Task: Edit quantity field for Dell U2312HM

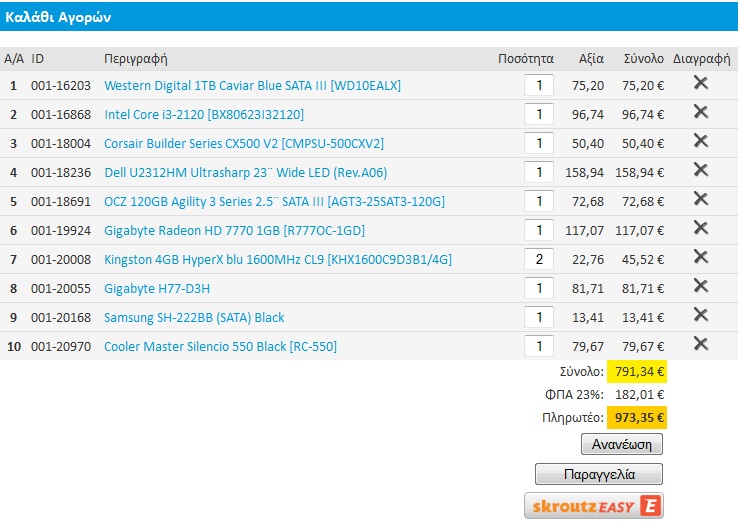Action: 539,172
